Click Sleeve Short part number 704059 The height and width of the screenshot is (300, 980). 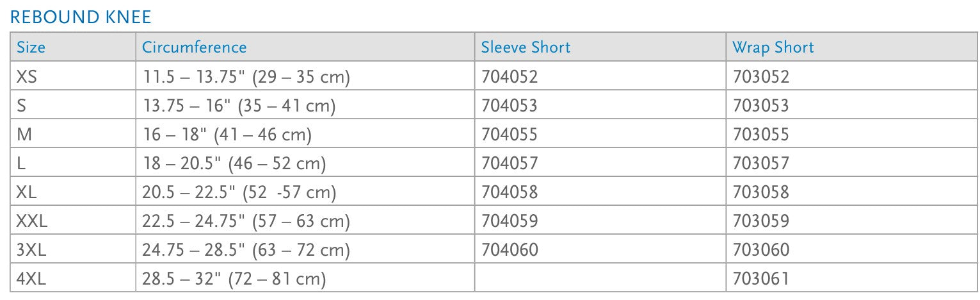(x=510, y=221)
